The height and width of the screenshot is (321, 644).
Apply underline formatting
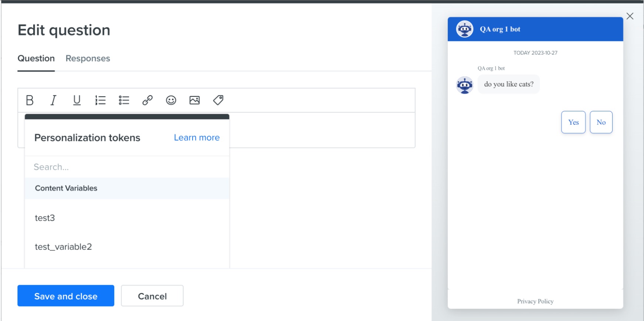[x=77, y=100]
